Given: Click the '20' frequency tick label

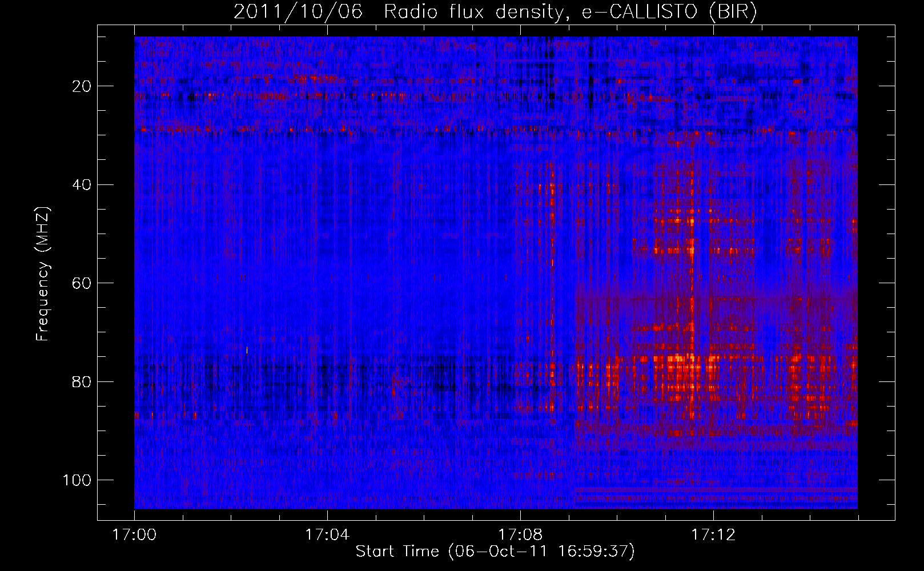Looking at the screenshot, I should (82, 86).
